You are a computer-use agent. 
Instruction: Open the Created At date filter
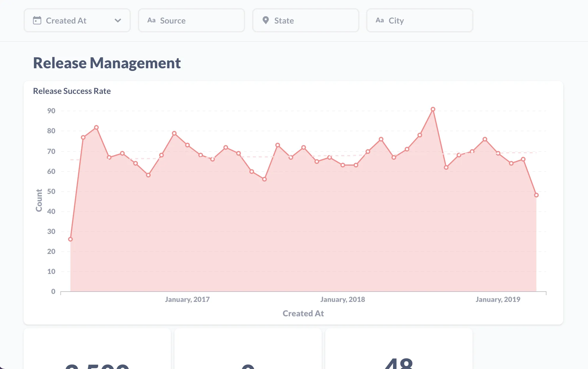click(x=77, y=20)
